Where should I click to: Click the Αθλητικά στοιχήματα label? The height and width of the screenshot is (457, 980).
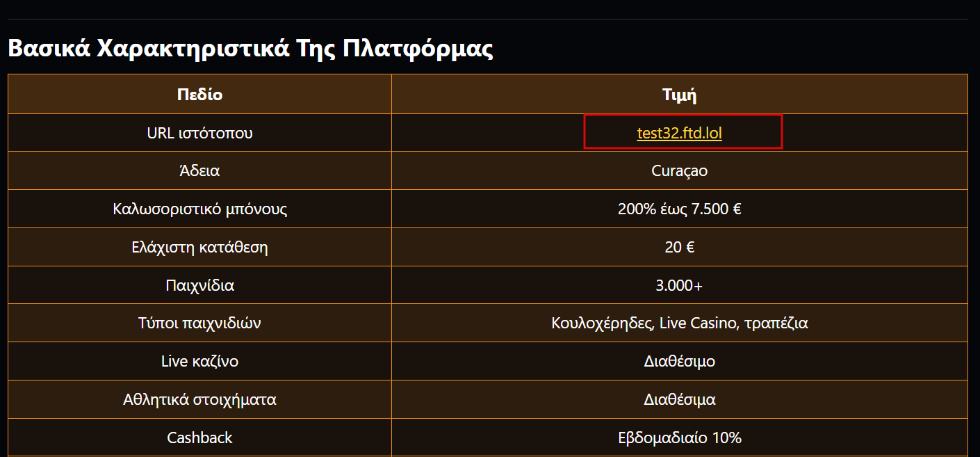pos(199,399)
